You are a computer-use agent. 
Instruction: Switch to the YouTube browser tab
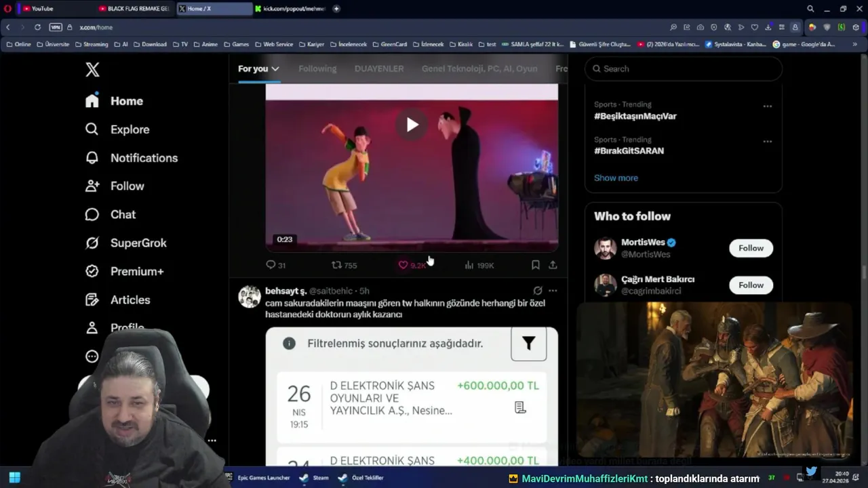[x=53, y=9]
